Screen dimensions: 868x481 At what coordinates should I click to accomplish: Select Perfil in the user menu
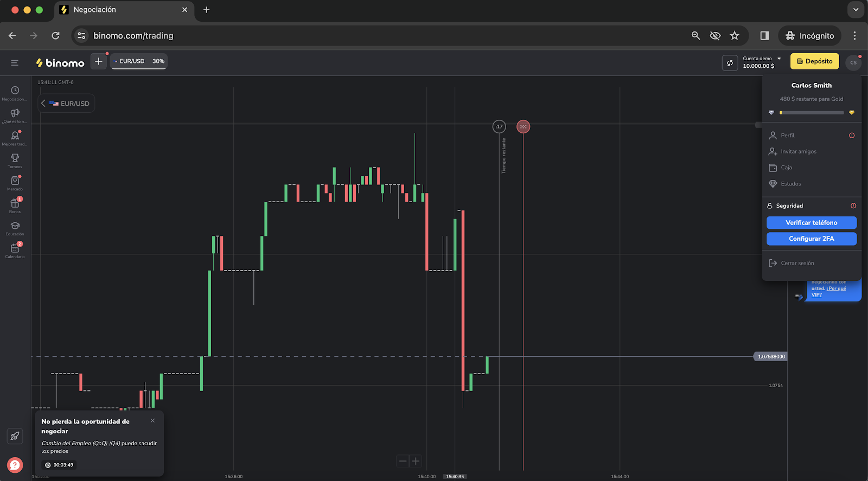click(787, 136)
